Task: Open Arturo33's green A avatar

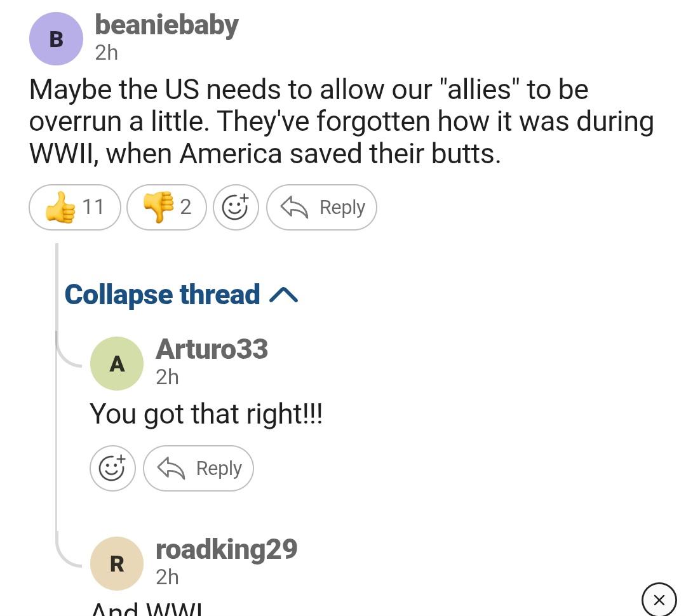Action: [117, 363]
